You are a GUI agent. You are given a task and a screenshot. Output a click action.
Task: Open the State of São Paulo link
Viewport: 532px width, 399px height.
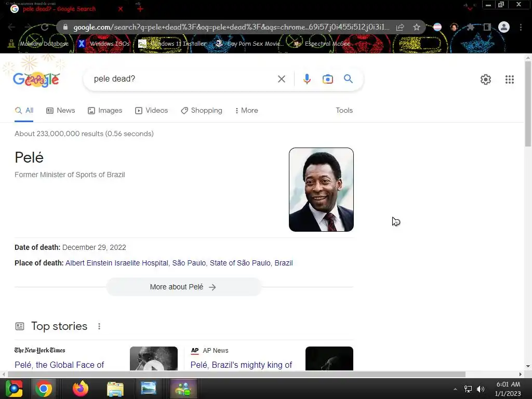[240, 263]
